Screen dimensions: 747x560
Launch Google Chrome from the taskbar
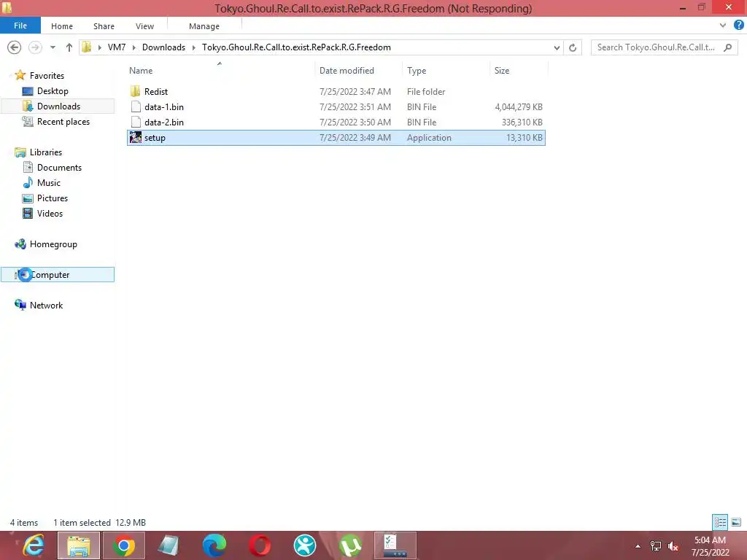coord(124,545)
